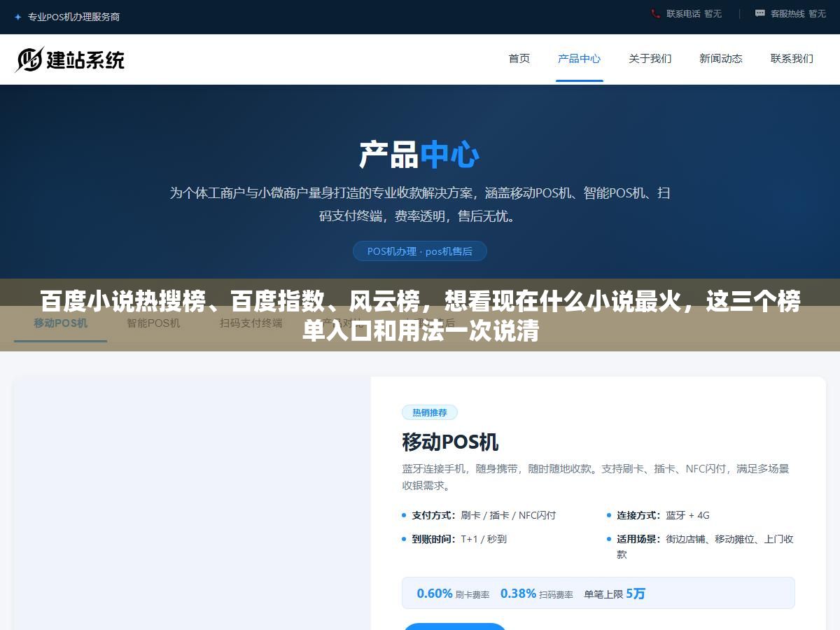Switch to the 扫码支付终端 tab
840x630 pixels.
point(251,323)
